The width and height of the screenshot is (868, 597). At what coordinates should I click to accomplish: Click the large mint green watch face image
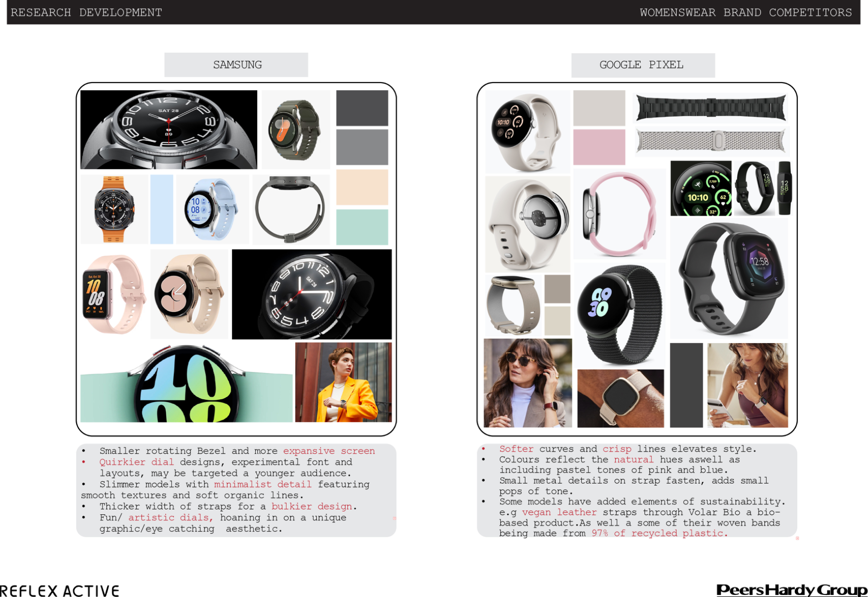[186, 383]
